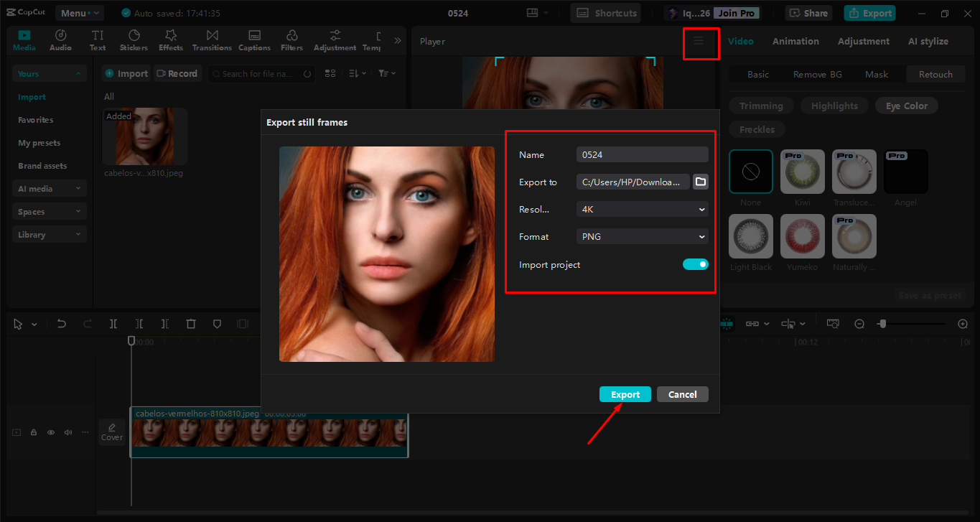
Task: Click the zoom-out icon near the timeline
Action: [859, 324]
